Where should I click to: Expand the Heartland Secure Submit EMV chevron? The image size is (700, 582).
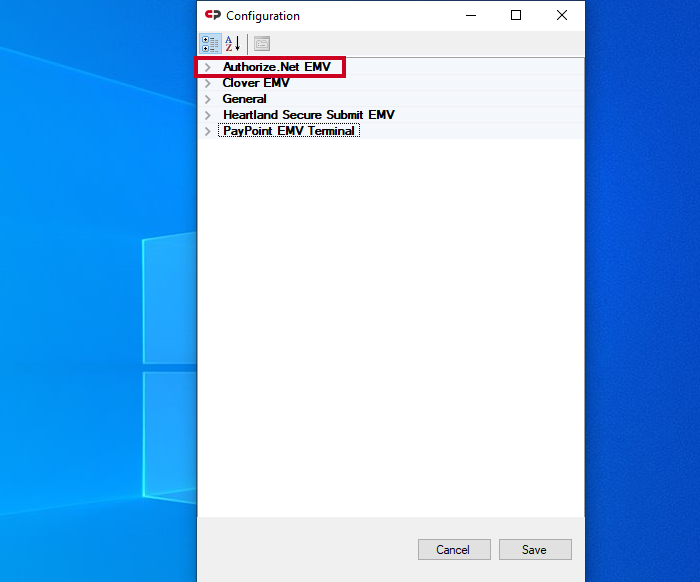[208, 115]
